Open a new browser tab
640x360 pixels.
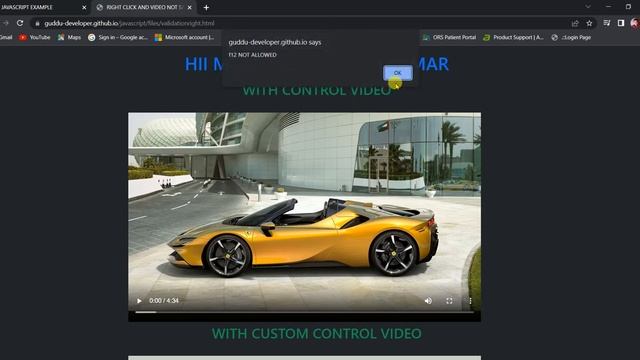point(206,7)
